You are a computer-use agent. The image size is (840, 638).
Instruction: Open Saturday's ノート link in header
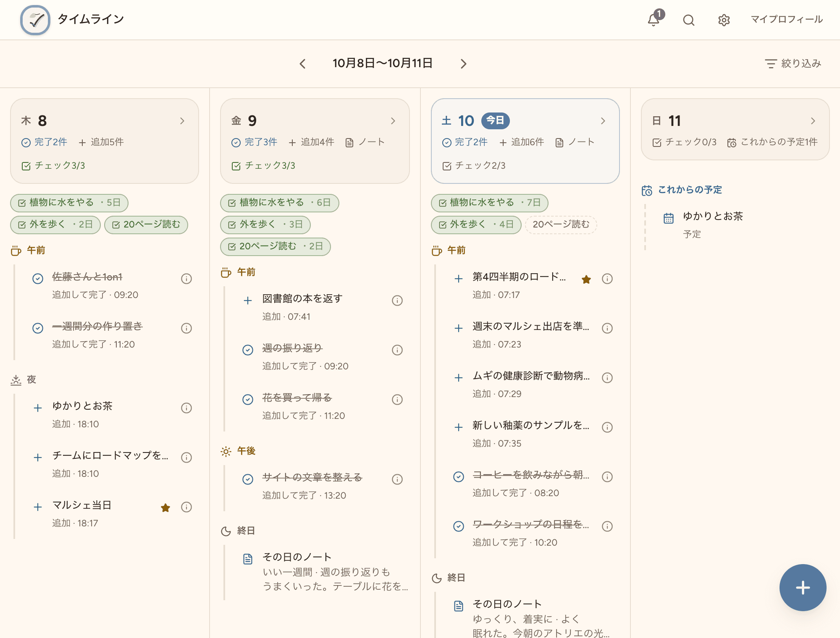pos(575,142)
